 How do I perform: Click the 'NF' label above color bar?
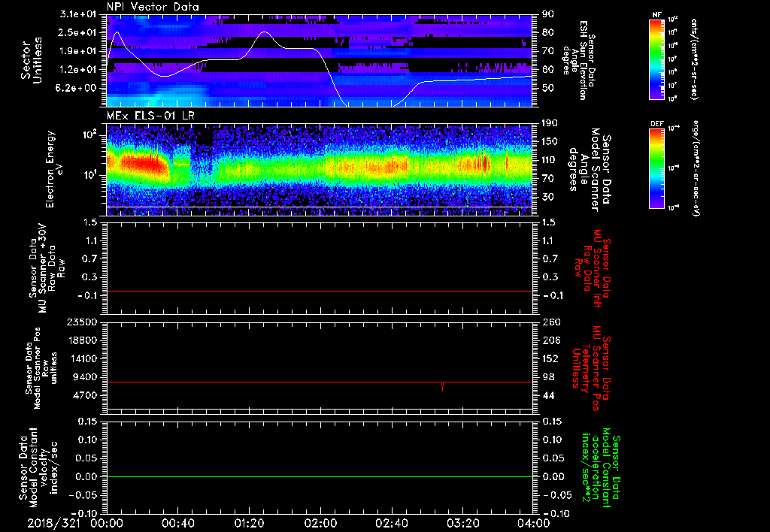pyautogui.click(x=656, y=15)
